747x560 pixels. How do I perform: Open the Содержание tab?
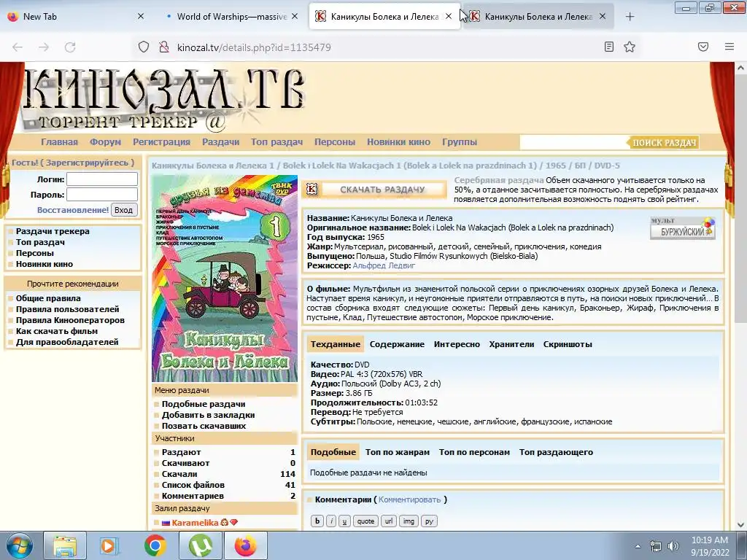click(x=397, y=344)
